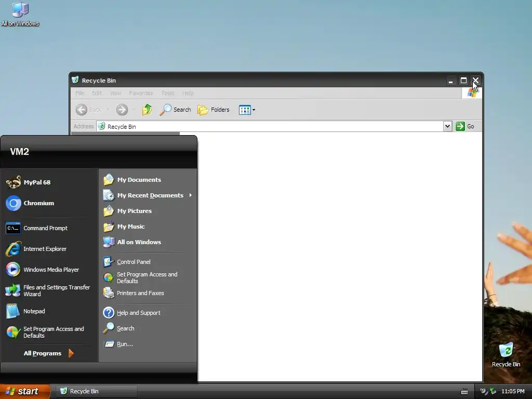The image size is (532, 399).
Task: Select Recycle Bin desktop icon
Action: (506, 355)
